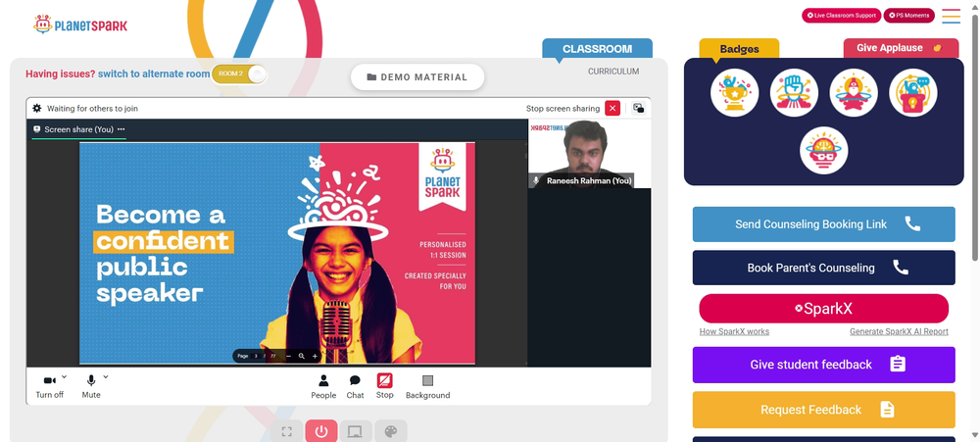Click the picture-in-picture layout icon

[638, 108]
